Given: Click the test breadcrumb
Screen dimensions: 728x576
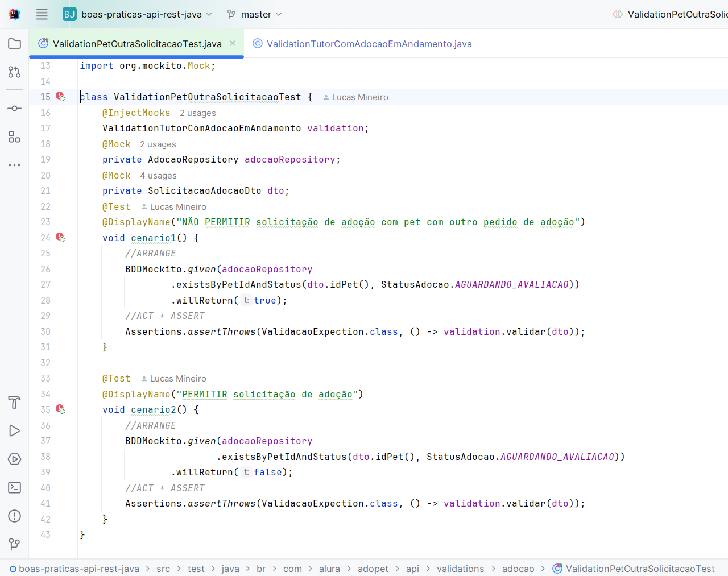Looking at the screenshot, I should tap(196, 569).
